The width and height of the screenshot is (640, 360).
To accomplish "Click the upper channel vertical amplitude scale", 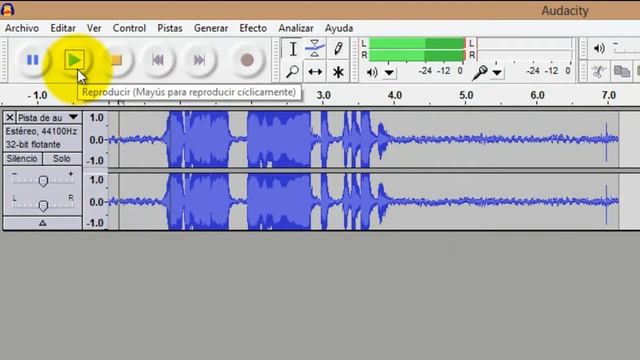I will [x=96, y=139].
